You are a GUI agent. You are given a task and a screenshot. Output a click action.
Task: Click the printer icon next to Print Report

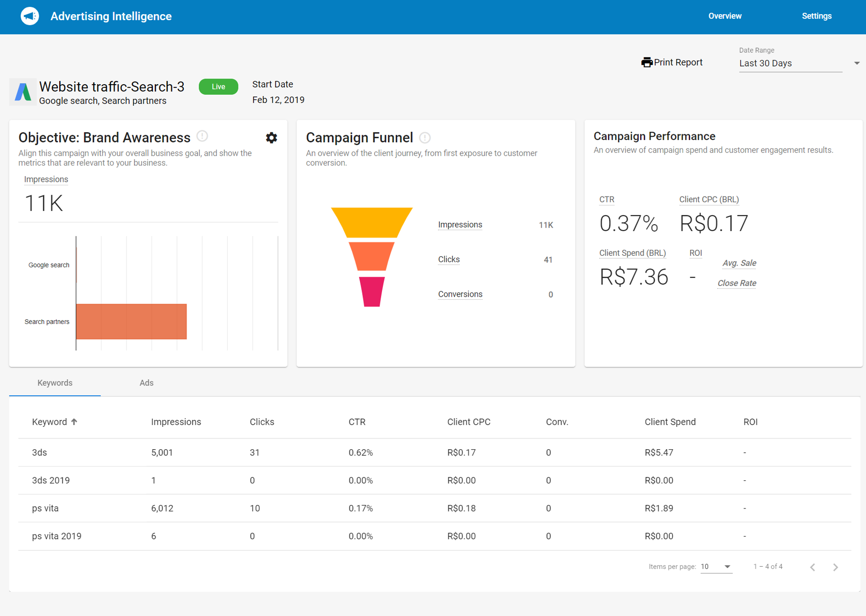pos(646,63)
